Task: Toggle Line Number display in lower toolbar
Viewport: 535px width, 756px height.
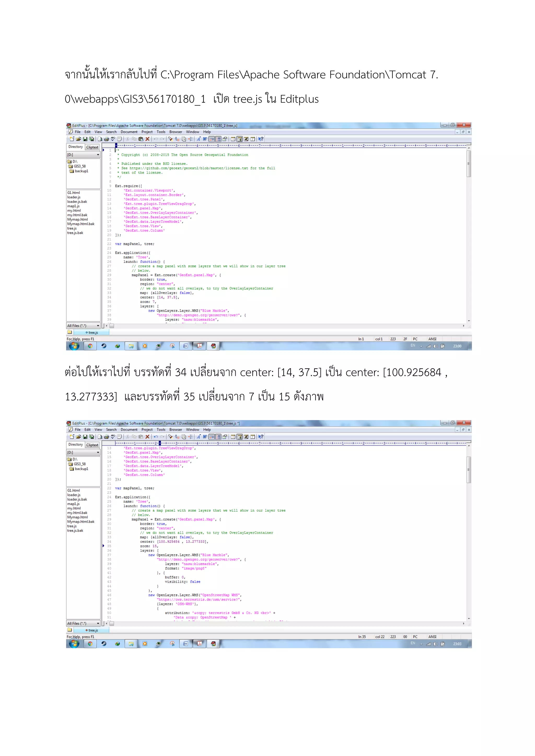Action: tap(218, 437)
